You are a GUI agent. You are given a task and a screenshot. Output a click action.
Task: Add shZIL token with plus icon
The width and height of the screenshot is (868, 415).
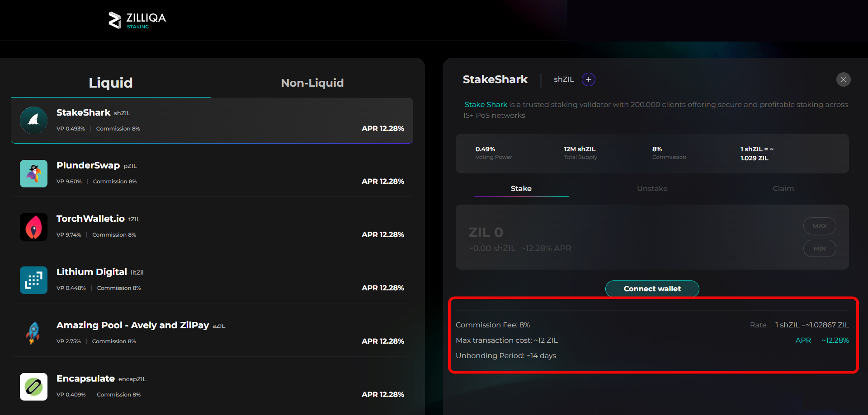588,79
